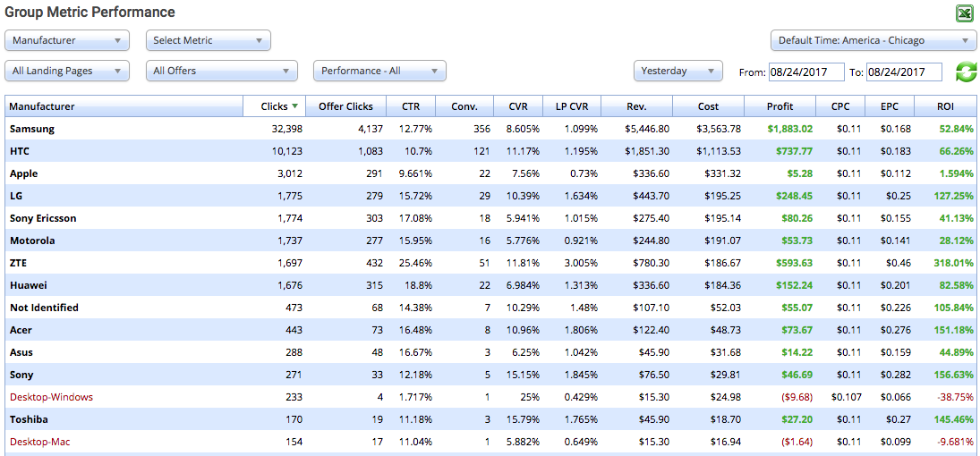Change the Default Time zone dropdown
The image size is (980, 456).
coord(873,40)
